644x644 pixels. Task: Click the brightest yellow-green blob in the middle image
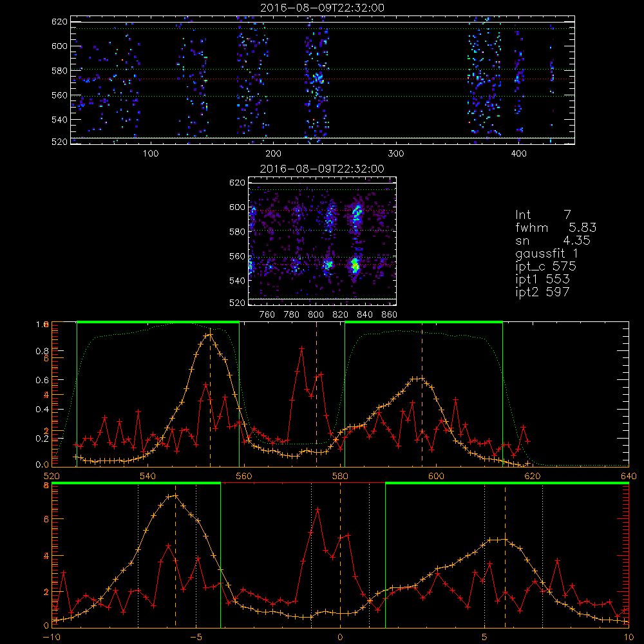coord(355,265)
